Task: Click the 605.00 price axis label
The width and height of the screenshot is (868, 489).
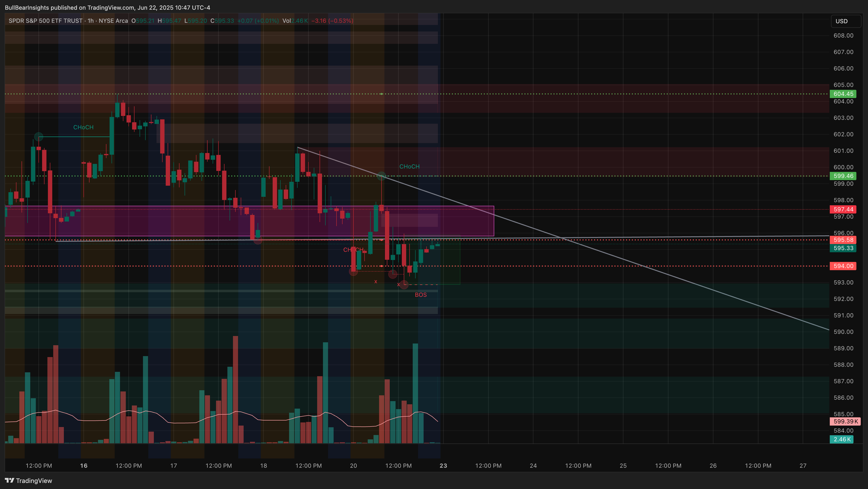Action: (843, 85)
